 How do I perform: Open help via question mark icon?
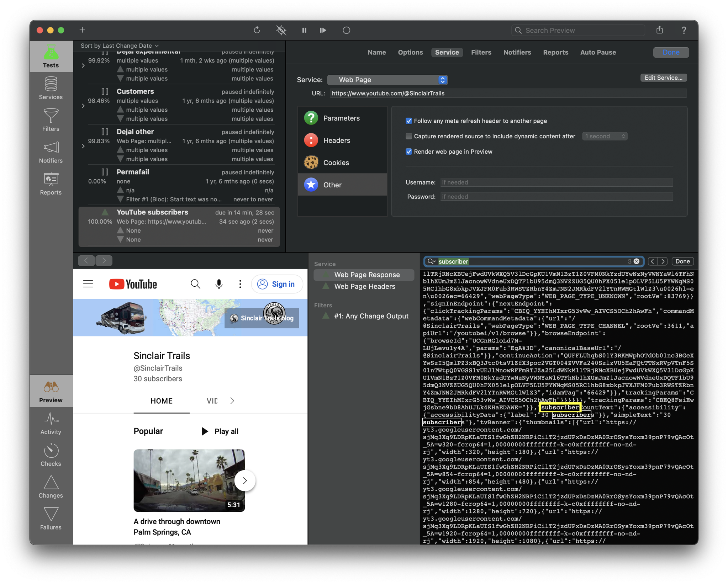tap(684, 30)
